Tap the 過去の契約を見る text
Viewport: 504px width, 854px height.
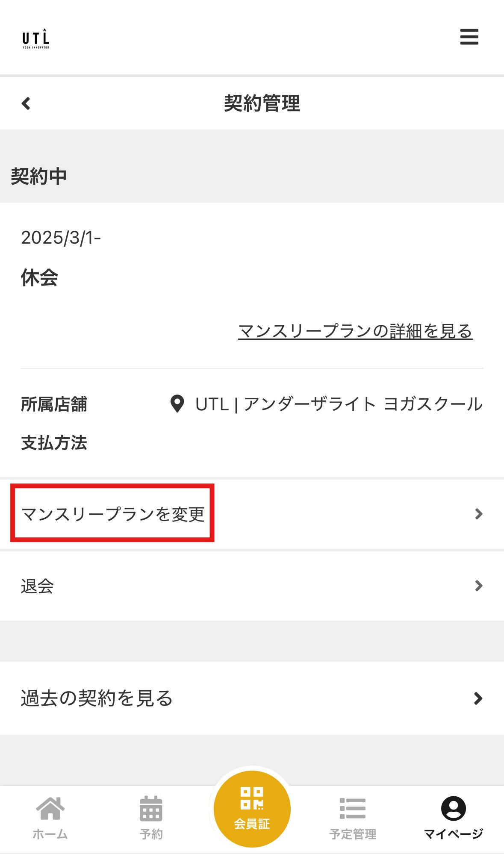pos(97,698)
